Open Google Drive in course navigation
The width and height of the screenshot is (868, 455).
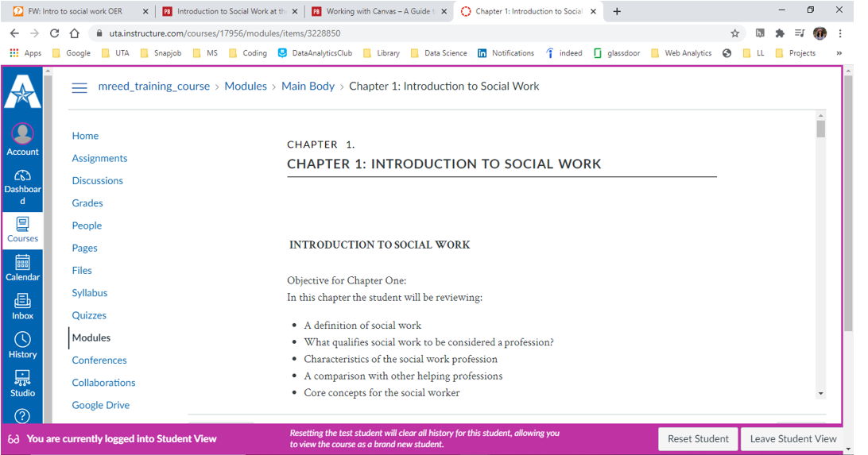tap(101, 405)
